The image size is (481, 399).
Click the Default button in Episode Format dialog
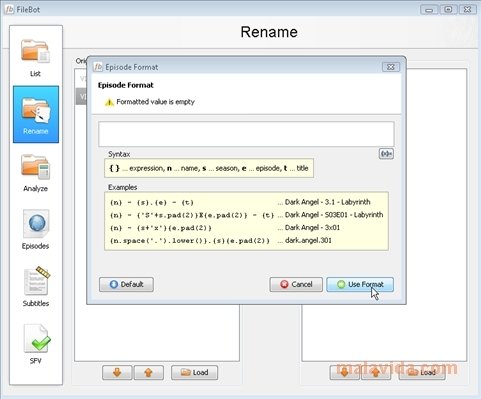pos(126,284)
